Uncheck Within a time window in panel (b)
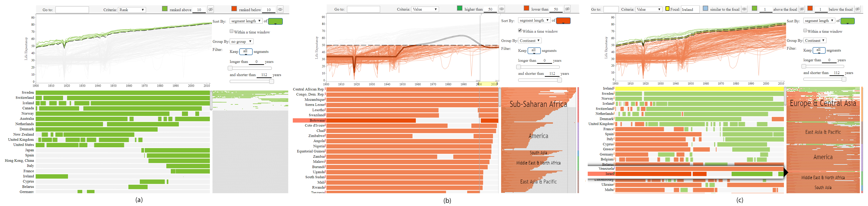 coord(520,30)
